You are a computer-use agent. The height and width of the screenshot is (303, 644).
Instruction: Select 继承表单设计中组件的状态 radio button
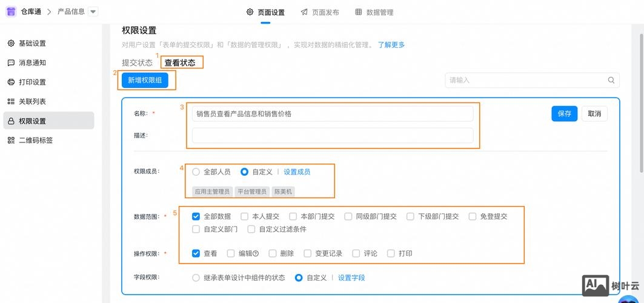point(196,278)
